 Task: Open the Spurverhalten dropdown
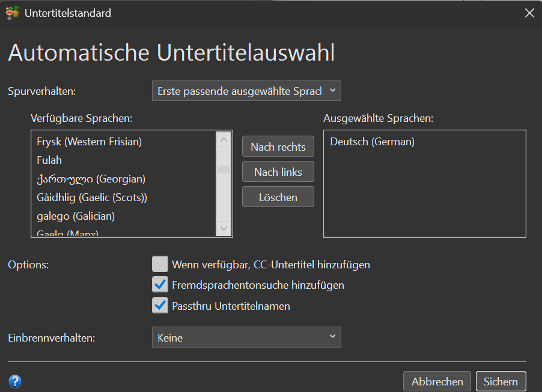pos(246,91)
